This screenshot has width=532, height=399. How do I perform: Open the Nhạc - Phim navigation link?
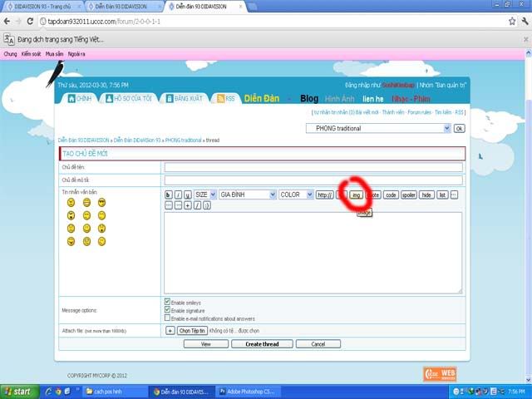click(411, 99)
